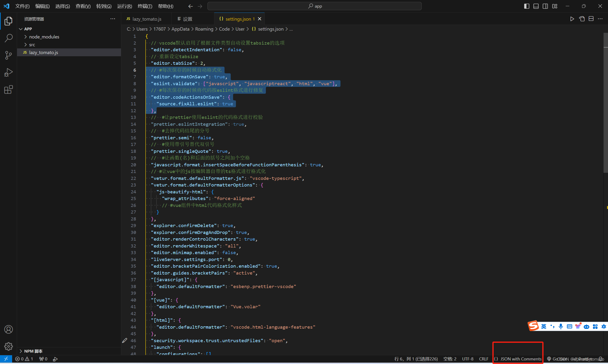The image size is (608, 364).
Task: Open the Manage settings gear icon
Action: 8,346
